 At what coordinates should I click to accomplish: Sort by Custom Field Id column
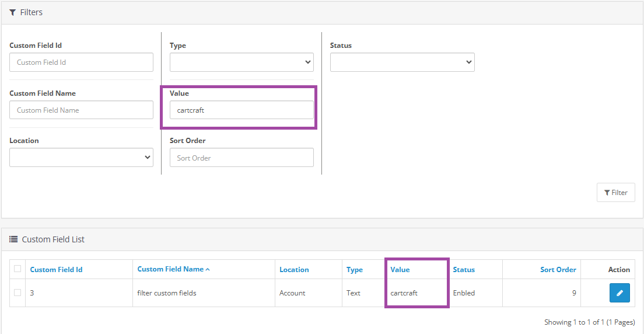(57, 270)
